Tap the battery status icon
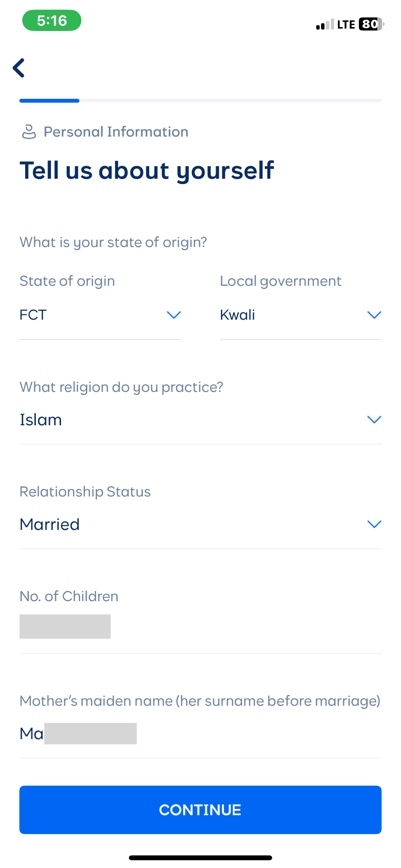The height and width of the screenshot is (868, 401). (370, 24)
